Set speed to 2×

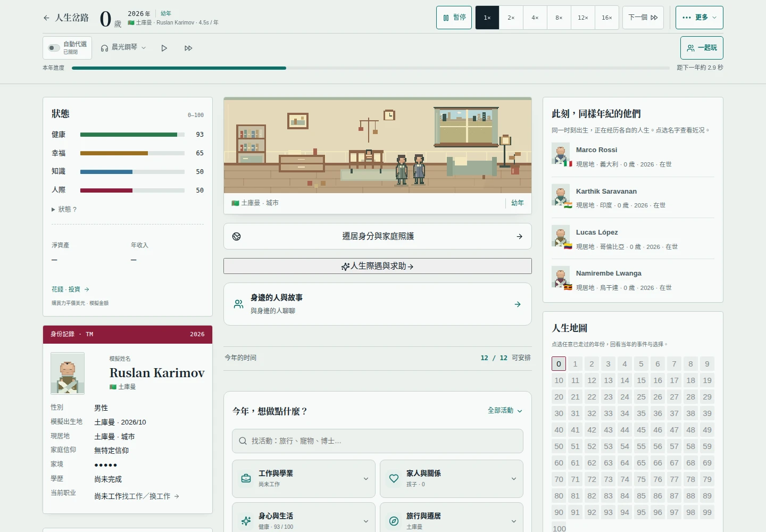(511, 18)
